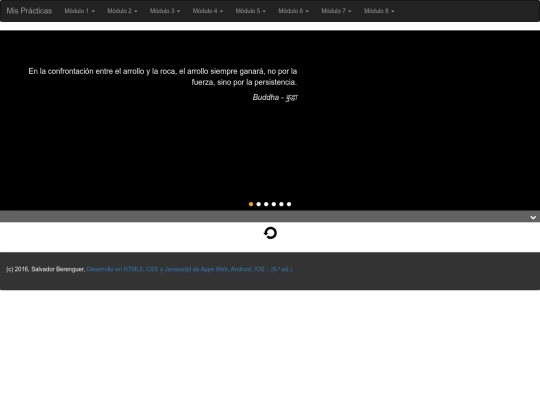The height and width of the screenshot is (405, 540).
Task: Open the Módulo 6 dropdown
Action: [x=293, y=11]
